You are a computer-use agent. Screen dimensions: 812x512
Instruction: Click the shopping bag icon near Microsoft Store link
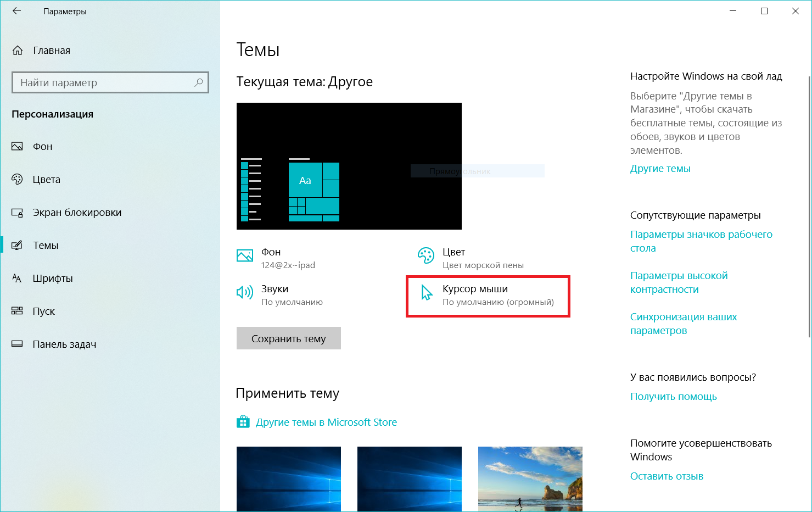coord(243,422)
